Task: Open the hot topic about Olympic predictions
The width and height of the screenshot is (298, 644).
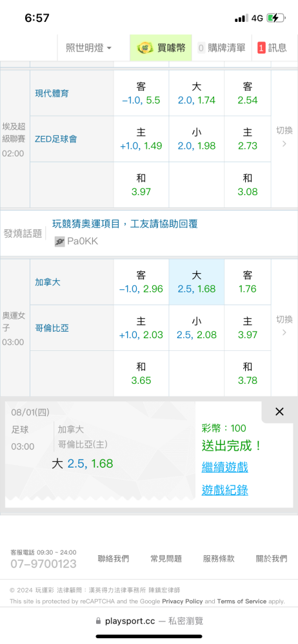Action: (x=124, y=224)
